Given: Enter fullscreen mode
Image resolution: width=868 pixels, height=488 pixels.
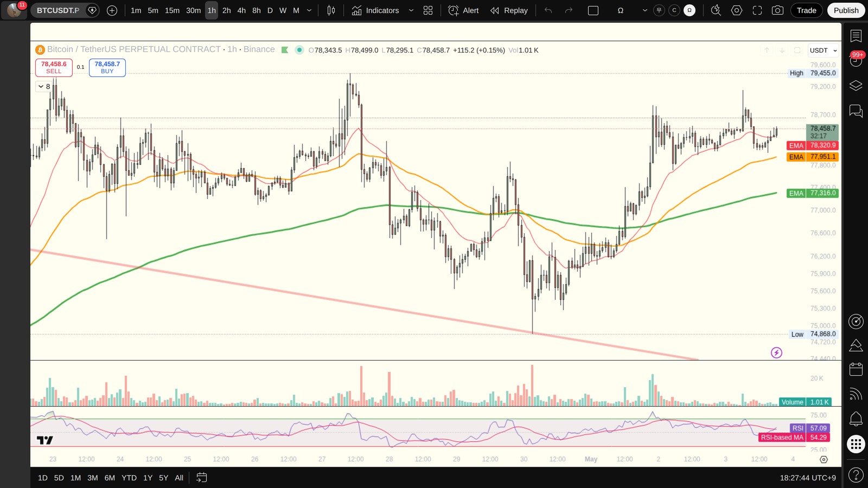Looking at the screenshot, I should click(x=757, y=10).
